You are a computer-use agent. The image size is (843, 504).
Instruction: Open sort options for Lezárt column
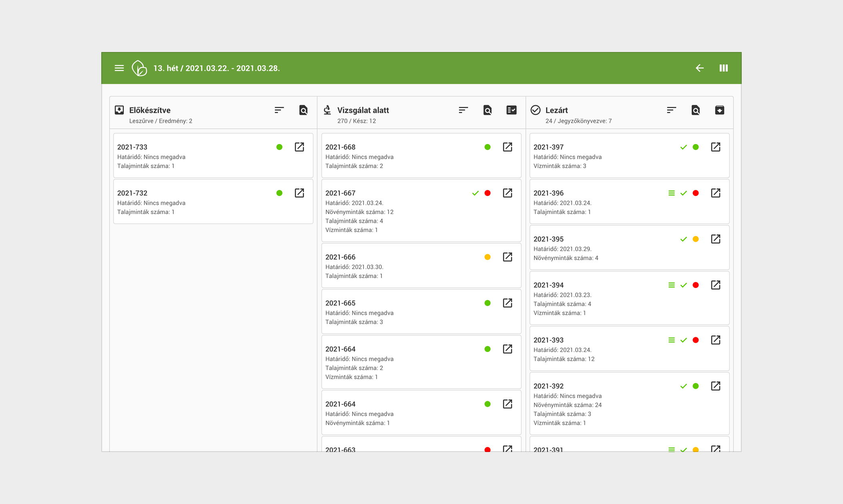671,110
